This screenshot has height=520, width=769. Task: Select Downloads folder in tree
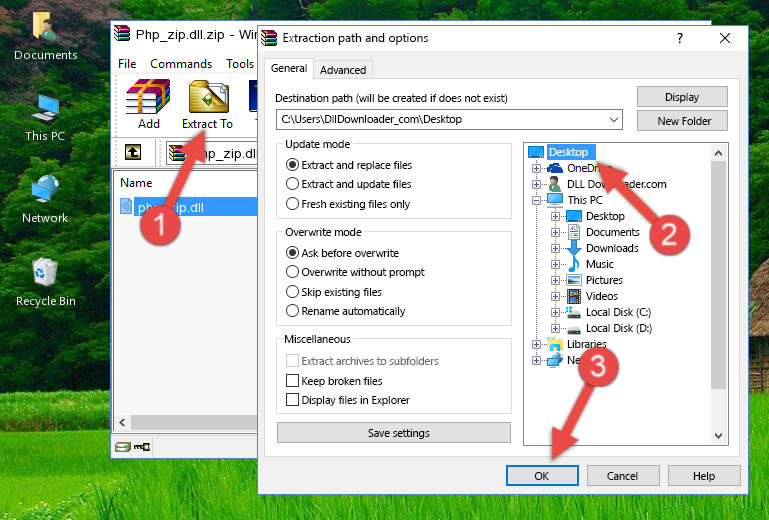(x=611, y=248)
